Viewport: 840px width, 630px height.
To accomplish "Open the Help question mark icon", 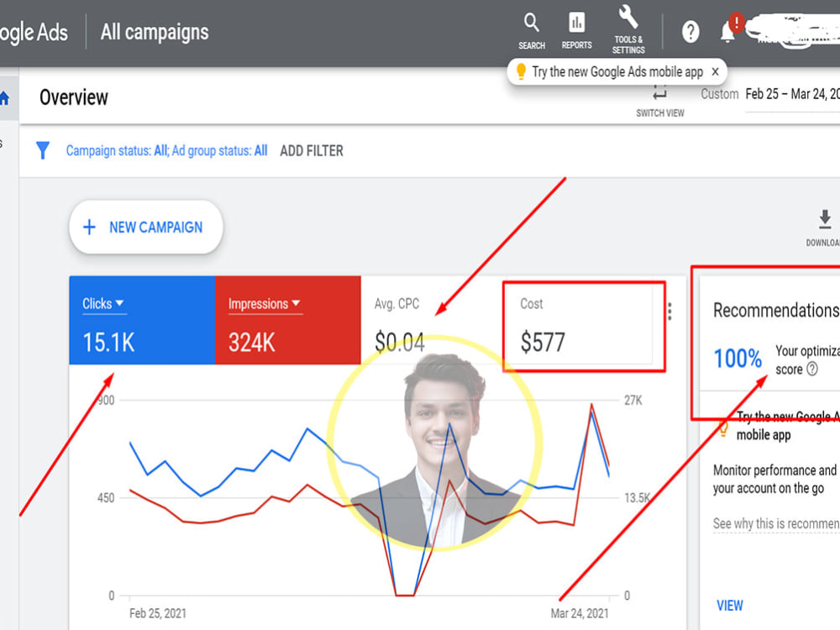I will [690, 32].
